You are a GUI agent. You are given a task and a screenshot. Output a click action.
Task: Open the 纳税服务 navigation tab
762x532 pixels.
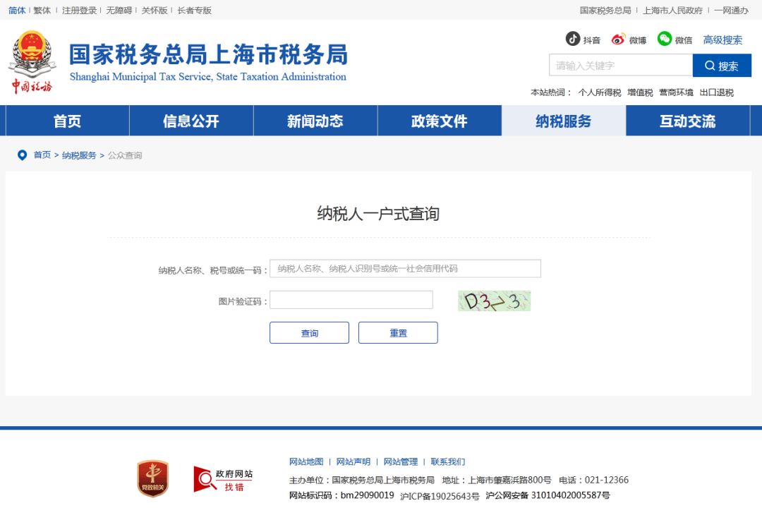(x=564, y=121)
